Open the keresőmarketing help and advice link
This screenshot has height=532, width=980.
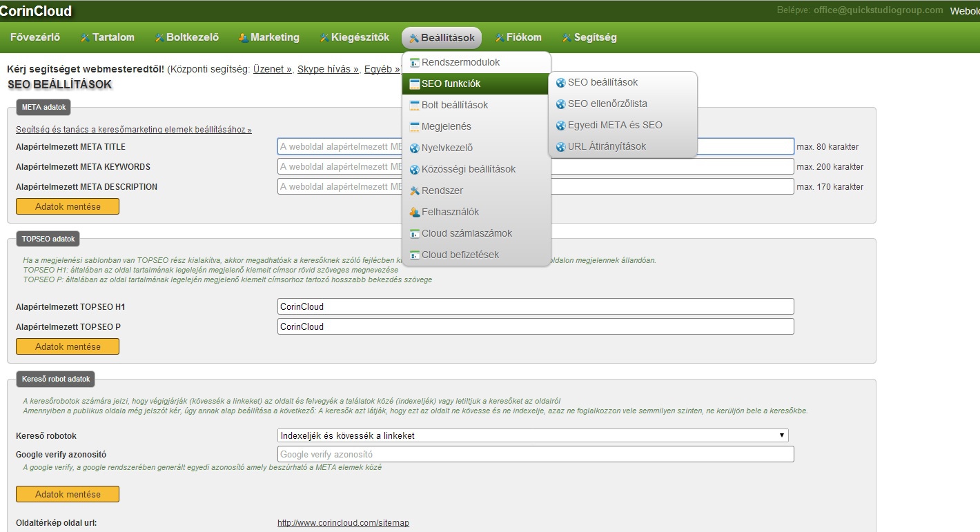coord(134,130)
